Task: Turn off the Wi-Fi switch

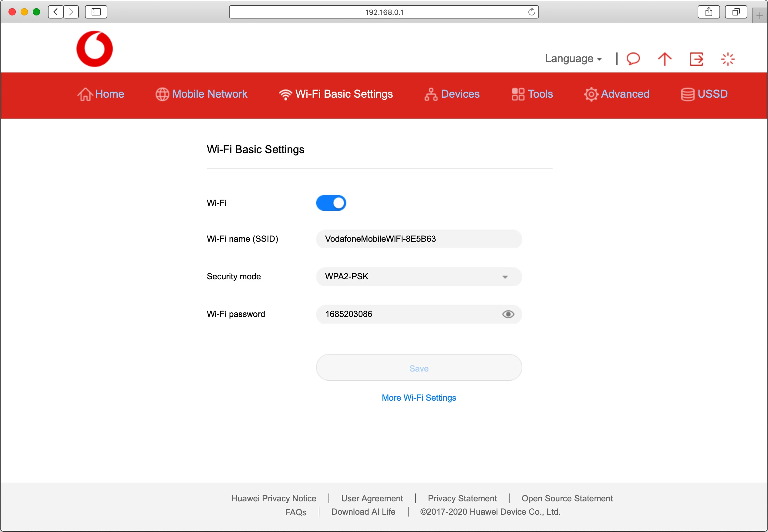Action: click(x=331, y=203)
